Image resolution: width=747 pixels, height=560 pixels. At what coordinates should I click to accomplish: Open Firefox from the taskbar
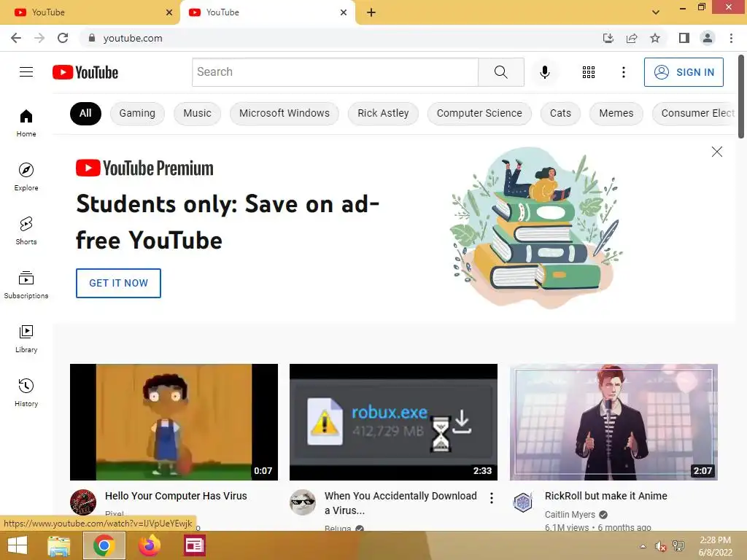[149, 545]
